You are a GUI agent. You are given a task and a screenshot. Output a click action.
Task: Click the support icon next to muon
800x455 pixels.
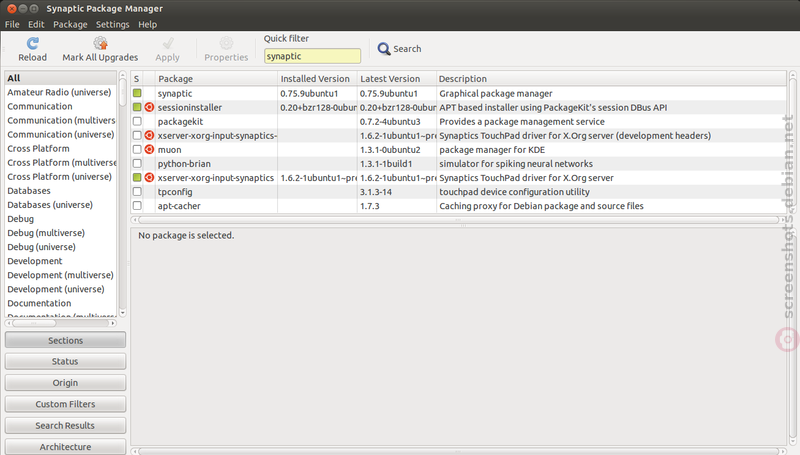149,149
